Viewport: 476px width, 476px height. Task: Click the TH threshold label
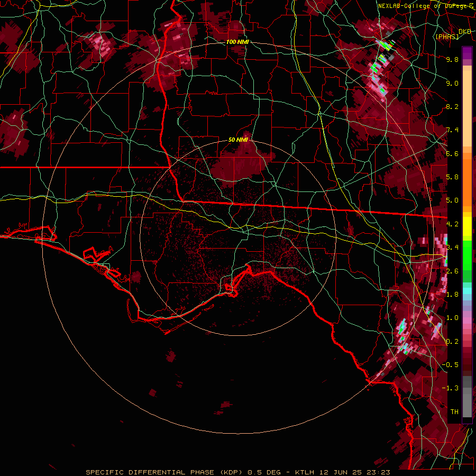454,412
